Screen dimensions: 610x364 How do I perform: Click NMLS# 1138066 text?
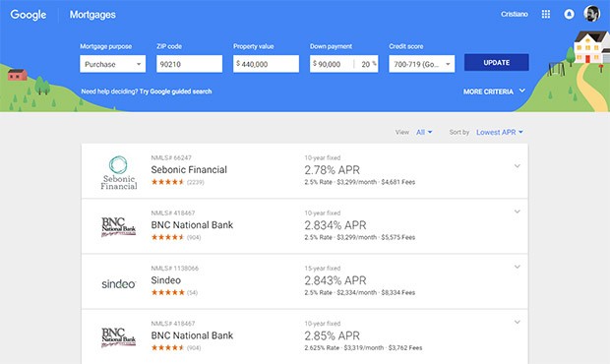coord(175,268)
